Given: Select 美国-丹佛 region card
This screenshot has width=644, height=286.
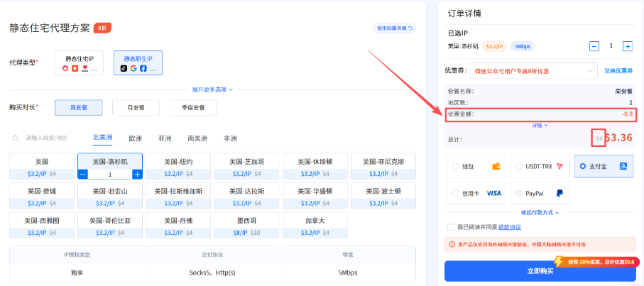Looking at the screenshot, I should (178, 225).
